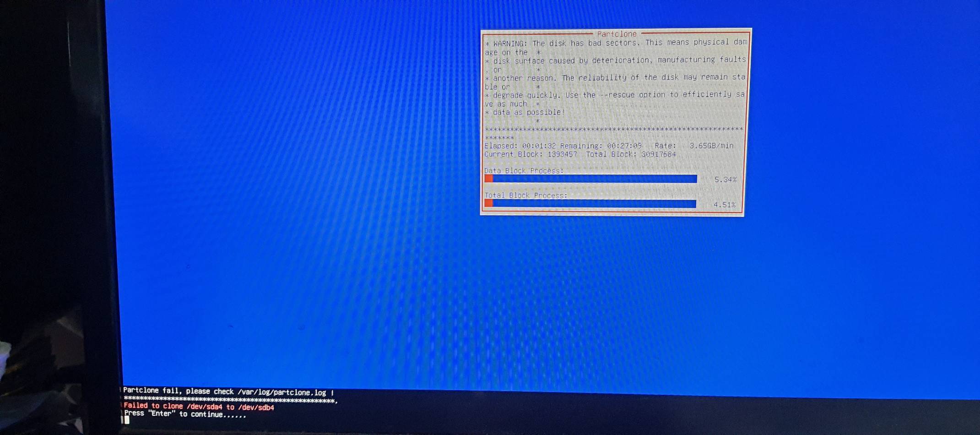Click the Press Enter to continue prompt
Viewport: 980px width, 435px height.
(x=183, y=414)
